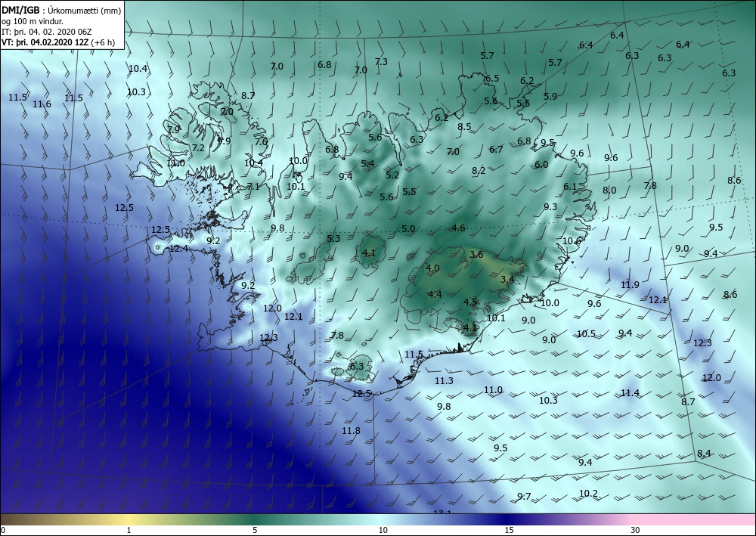Click the 8.2 map value
The height and width of the screenshot is (536, 756).
coord(479,170)
